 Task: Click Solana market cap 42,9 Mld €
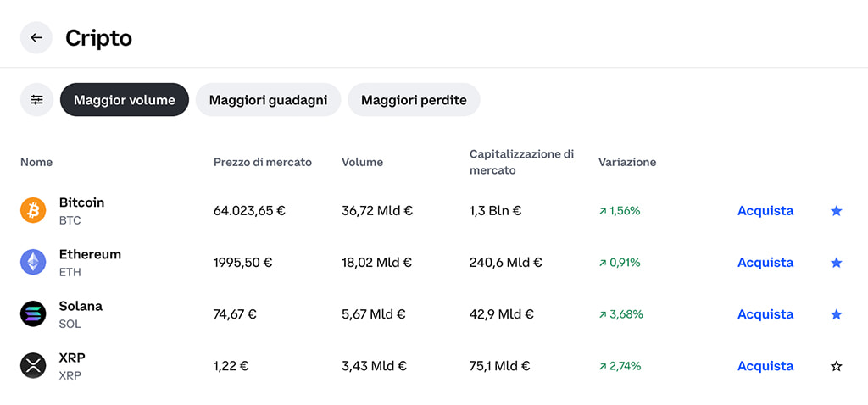click(502, 314)
